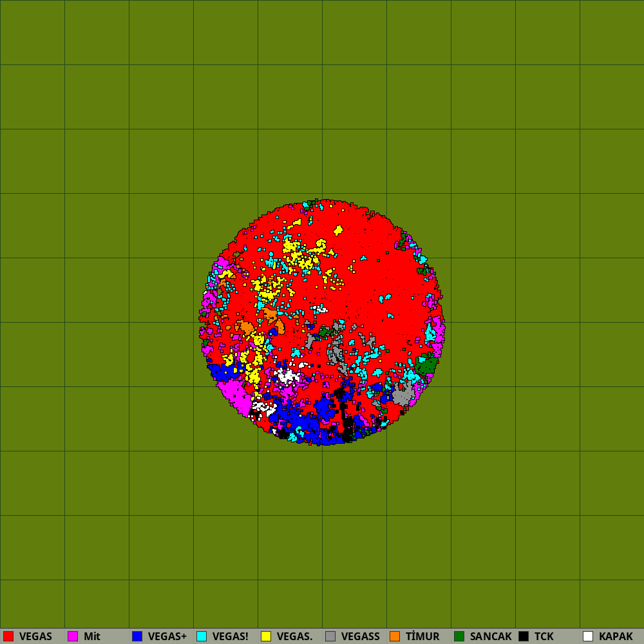The image size is (644, 644).
Task: Click the yellow VEGAS. legend swatch
Action: (266, 636)
